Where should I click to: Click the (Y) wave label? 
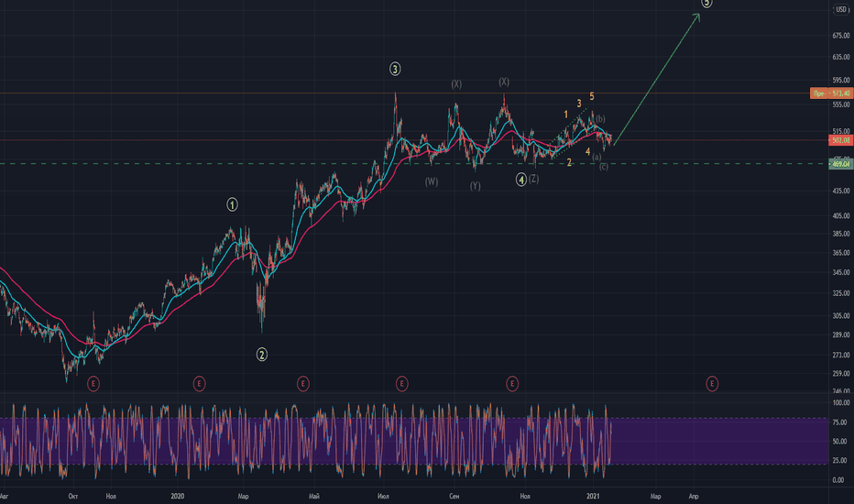(475, 186)
